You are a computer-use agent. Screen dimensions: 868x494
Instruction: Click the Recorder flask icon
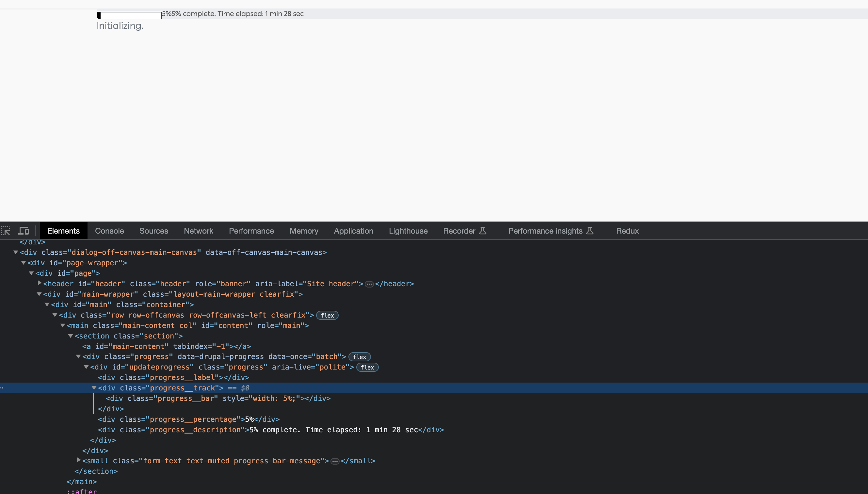pos(482,231)
